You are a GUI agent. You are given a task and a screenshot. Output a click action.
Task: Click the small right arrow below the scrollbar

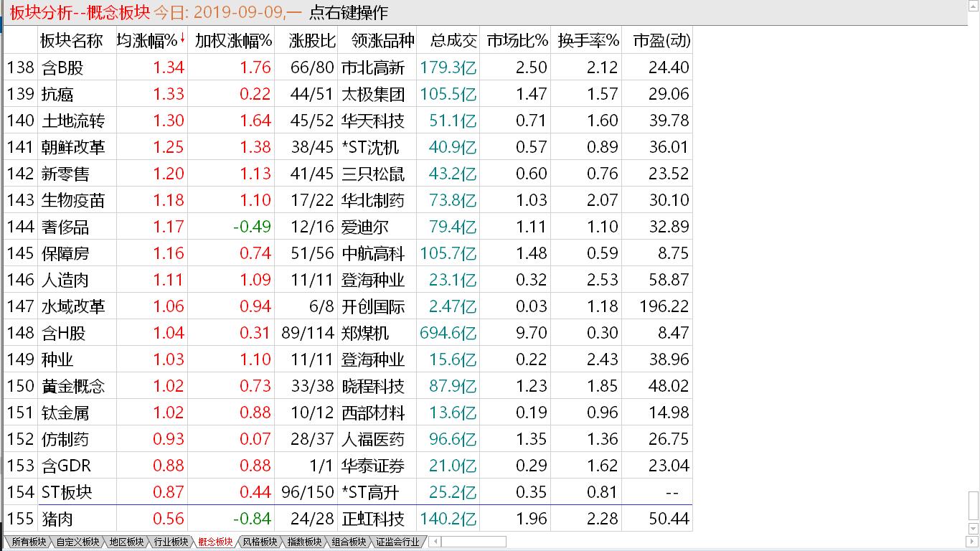click(x=972, y=542)
